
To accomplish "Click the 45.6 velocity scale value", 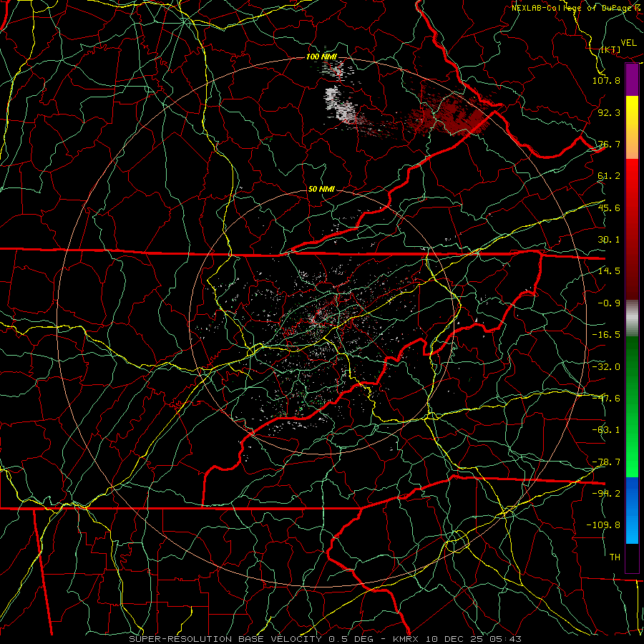I will [x=609, y=208].
